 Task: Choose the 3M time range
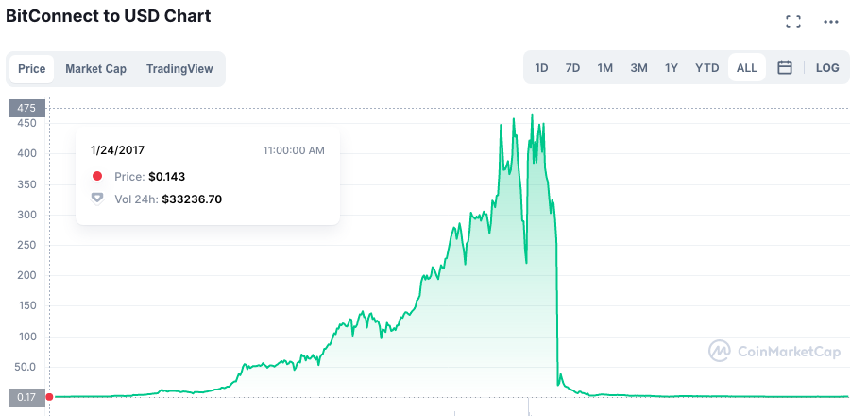click(638, 68)
